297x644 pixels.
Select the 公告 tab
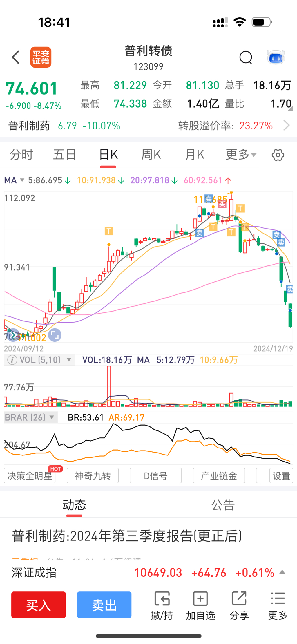point(223,505)
